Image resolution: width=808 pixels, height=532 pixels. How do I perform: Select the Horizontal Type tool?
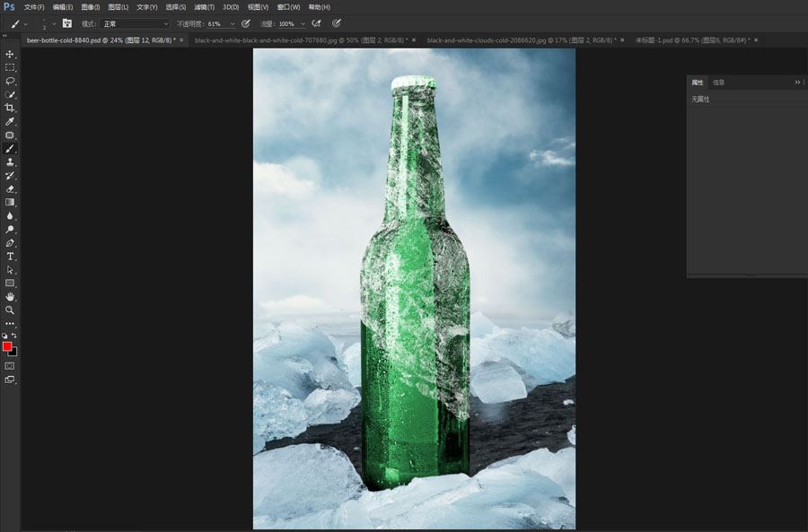pyautogui.click(x=11, y=257)
